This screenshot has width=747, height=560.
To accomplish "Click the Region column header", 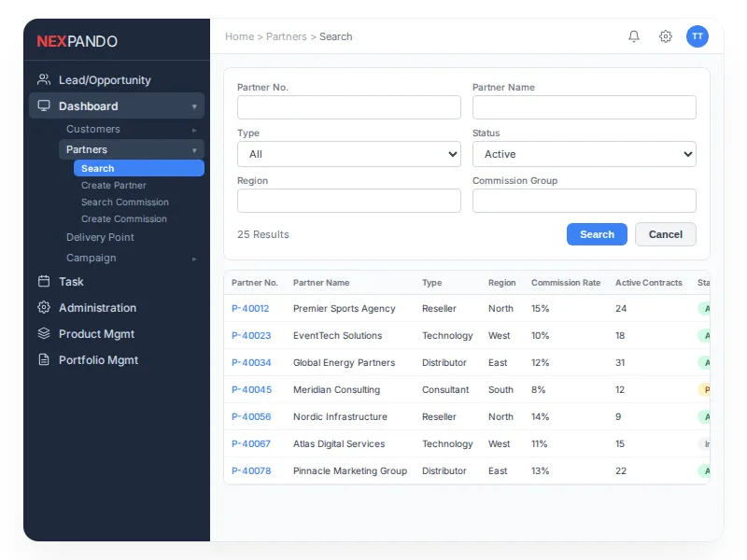I will [x=501, y=283].
